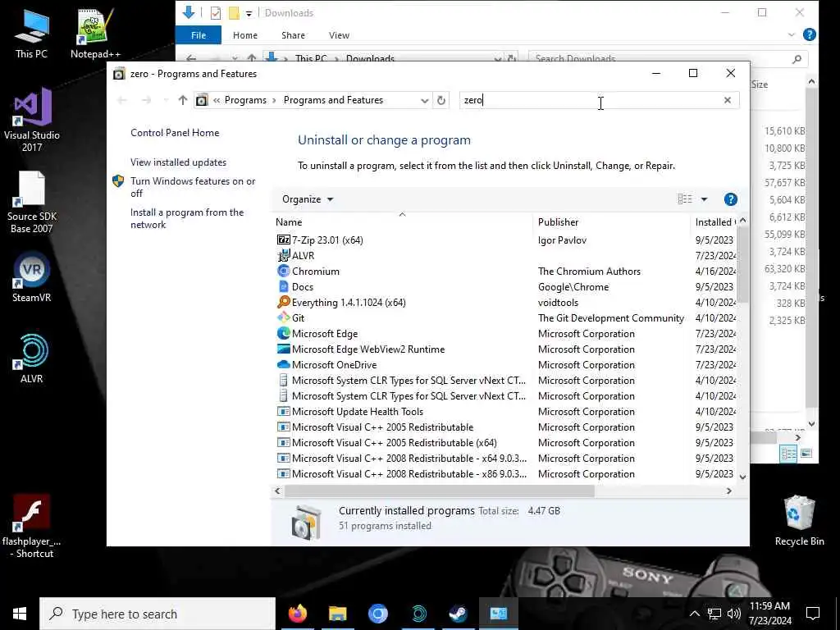
Task: Refresh the Programs and Features list
Action: point(441,100)
